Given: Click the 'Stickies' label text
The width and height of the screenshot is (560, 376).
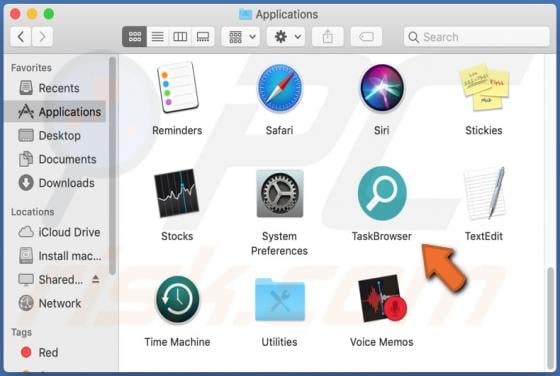Looking at the screenshot, I should (484, 130).
